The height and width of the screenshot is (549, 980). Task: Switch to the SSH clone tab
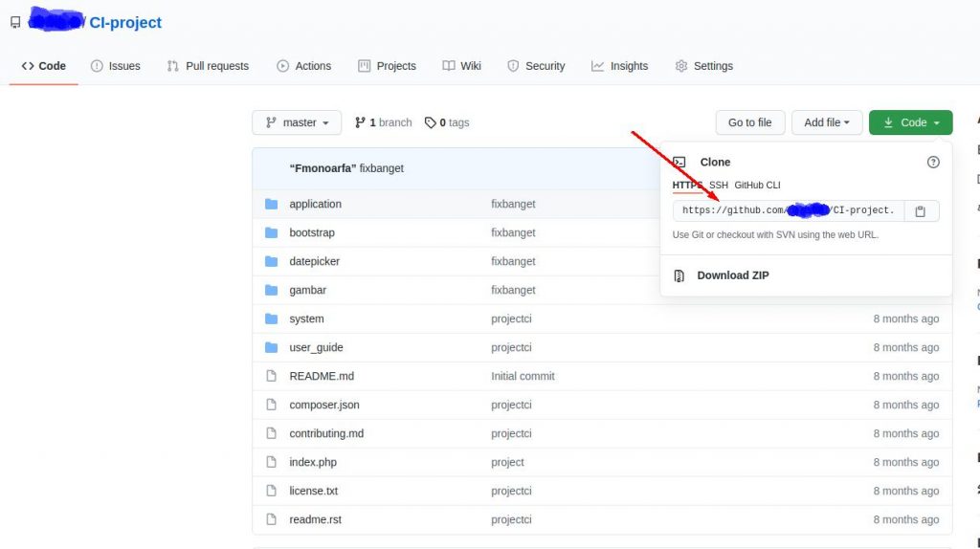[x=718, y=186]
